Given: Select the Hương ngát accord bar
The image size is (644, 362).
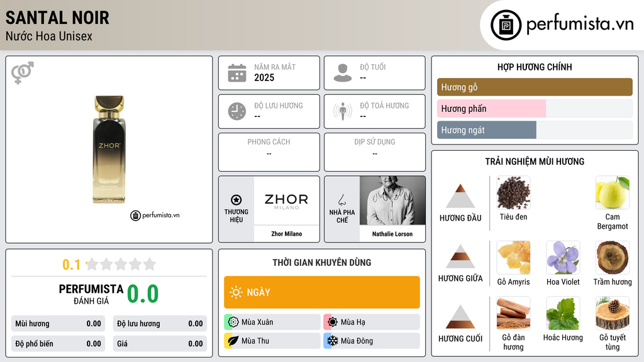Looking at the screenshot, I should (535, 129).
